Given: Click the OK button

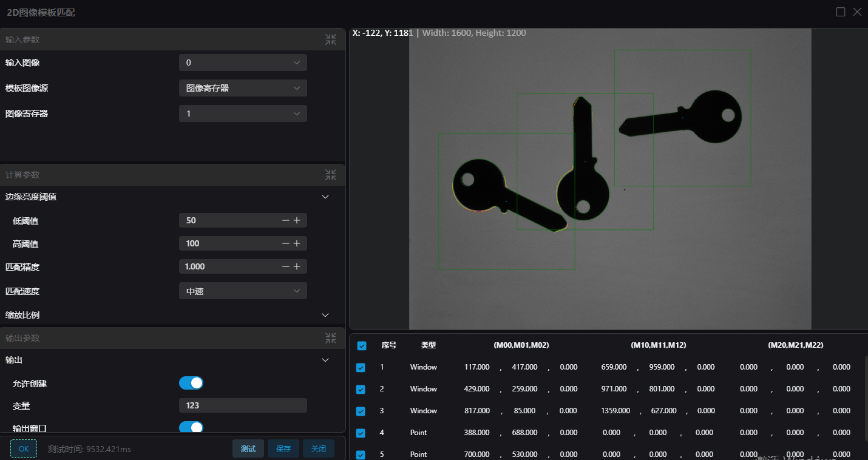Looking at the screenshot, I should click(24, 448).
